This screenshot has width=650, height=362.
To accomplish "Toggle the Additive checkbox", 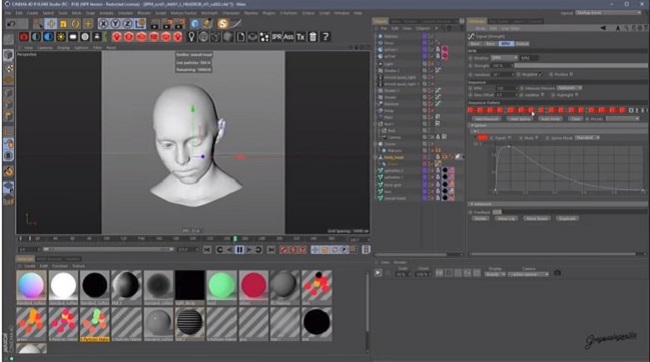I will (x=542, y=95).
